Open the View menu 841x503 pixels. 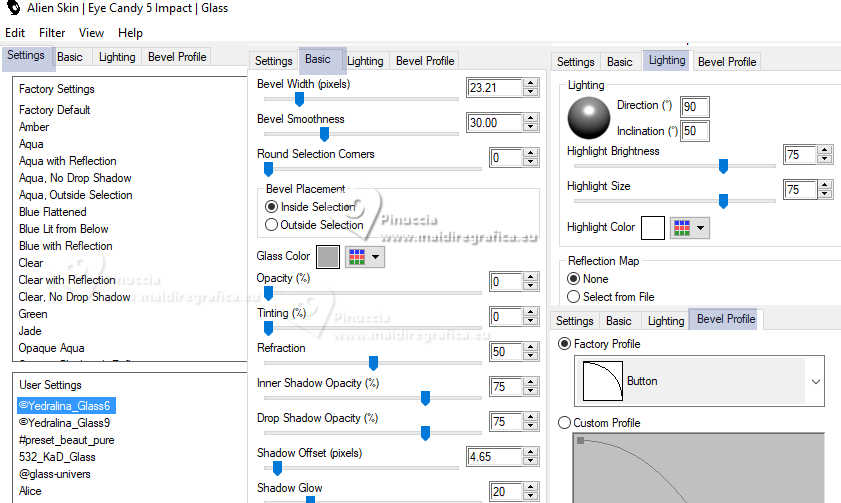pyautogui.click(x=91, y=33)
